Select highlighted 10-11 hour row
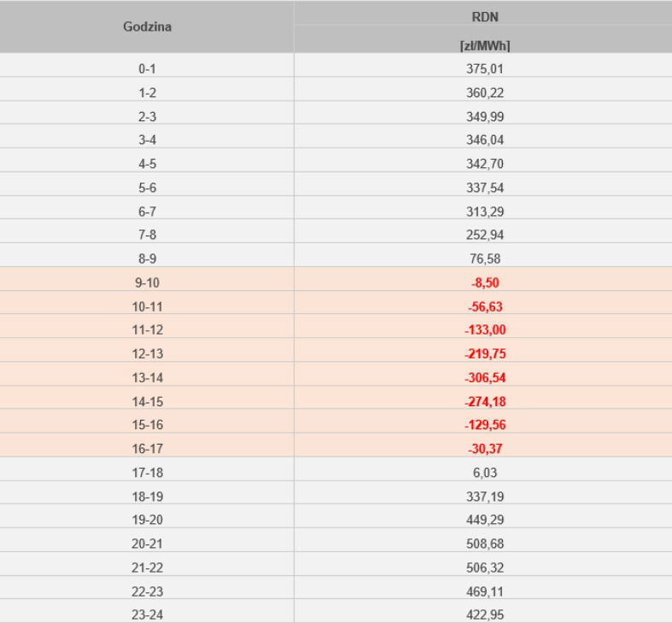 coord(147,306)
